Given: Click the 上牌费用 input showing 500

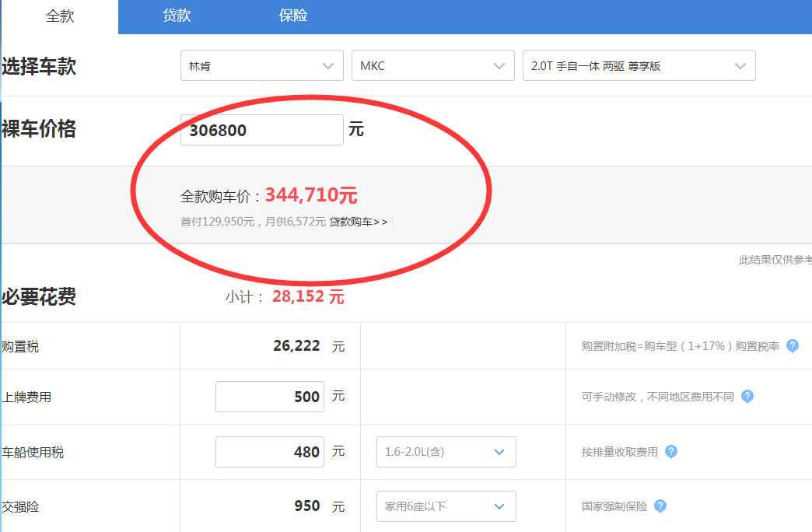Looking at the screenshot, I should (270, 397).
